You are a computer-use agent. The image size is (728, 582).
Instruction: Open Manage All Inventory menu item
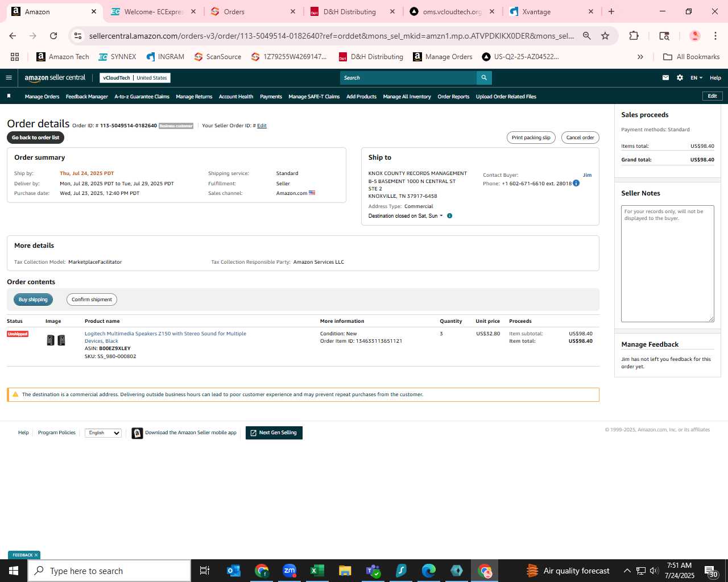click(407, 97)
